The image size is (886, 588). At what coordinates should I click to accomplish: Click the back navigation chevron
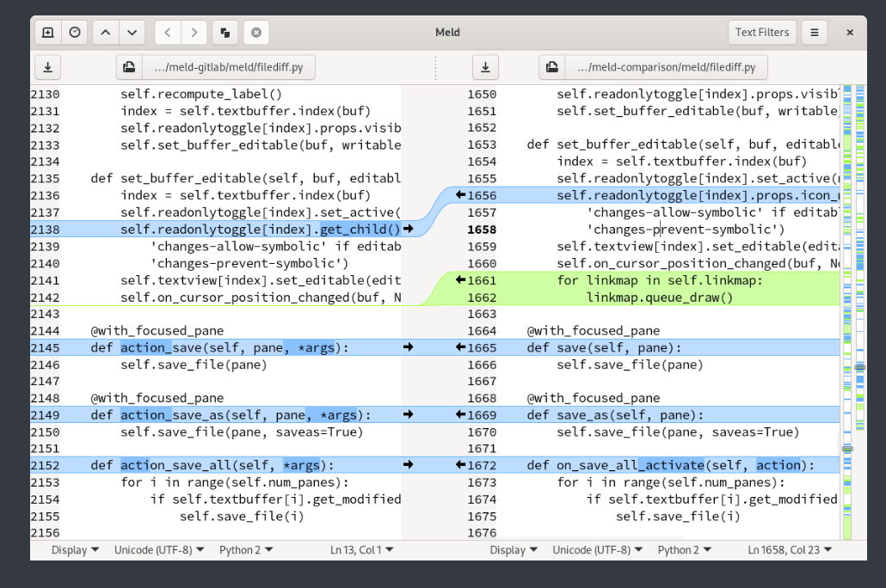point(168,33)
